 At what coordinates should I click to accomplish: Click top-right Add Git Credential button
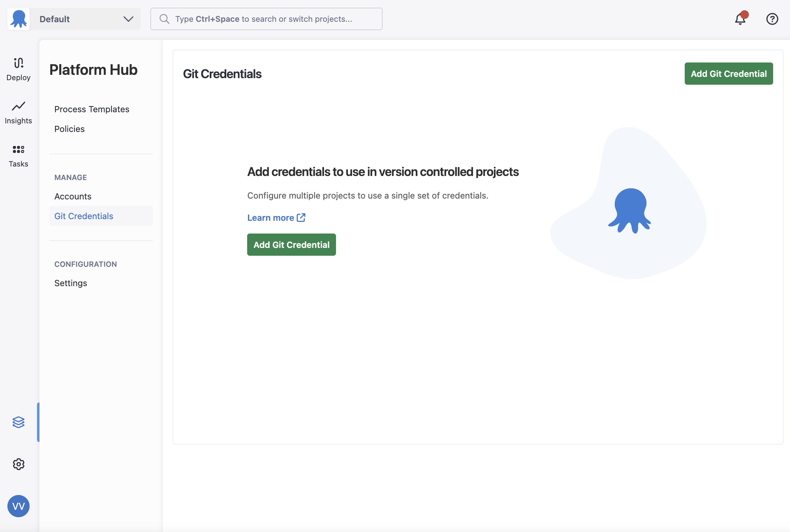pos(728,74)
